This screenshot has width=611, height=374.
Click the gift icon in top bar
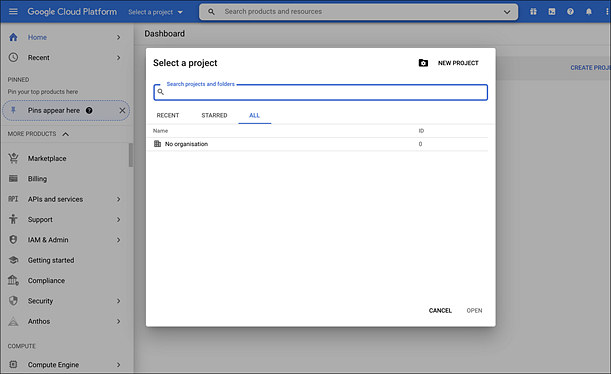[x=533, y=12]
